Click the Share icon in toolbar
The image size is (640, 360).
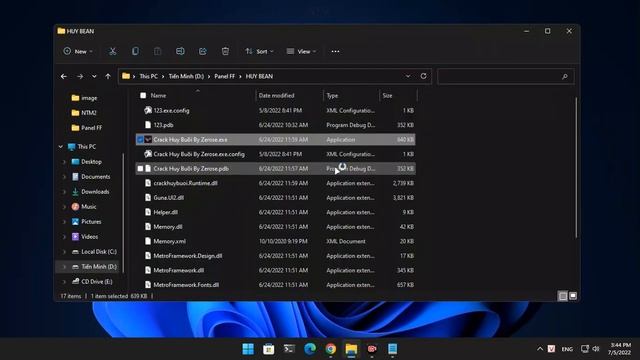(x=203, y=51)
